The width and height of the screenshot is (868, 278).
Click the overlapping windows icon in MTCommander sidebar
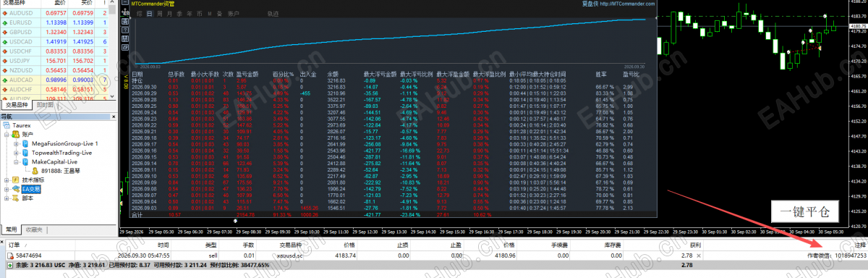point(124,47)
